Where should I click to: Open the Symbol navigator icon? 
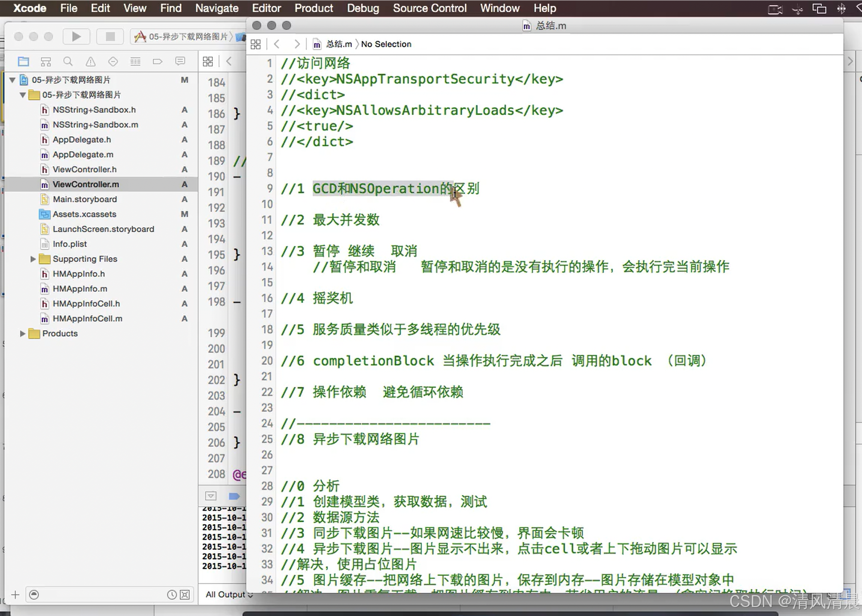coord(46,62)
